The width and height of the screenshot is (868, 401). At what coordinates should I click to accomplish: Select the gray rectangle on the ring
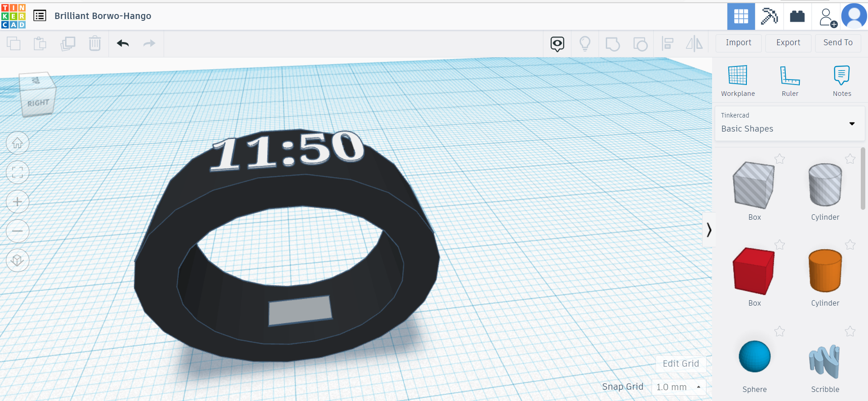pos(300,310)
